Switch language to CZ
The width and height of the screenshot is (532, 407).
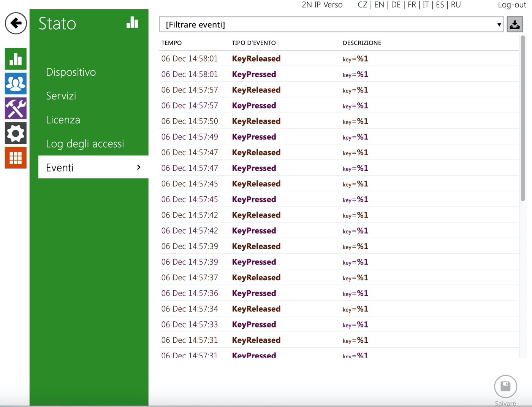click(363, 5)
